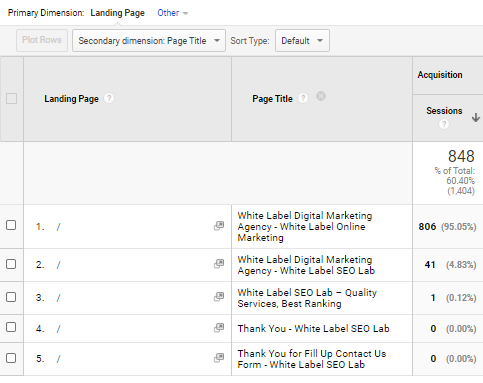Screen dimensions: 483x383
Task: Open landing page link in row 5
Action: 58,359
